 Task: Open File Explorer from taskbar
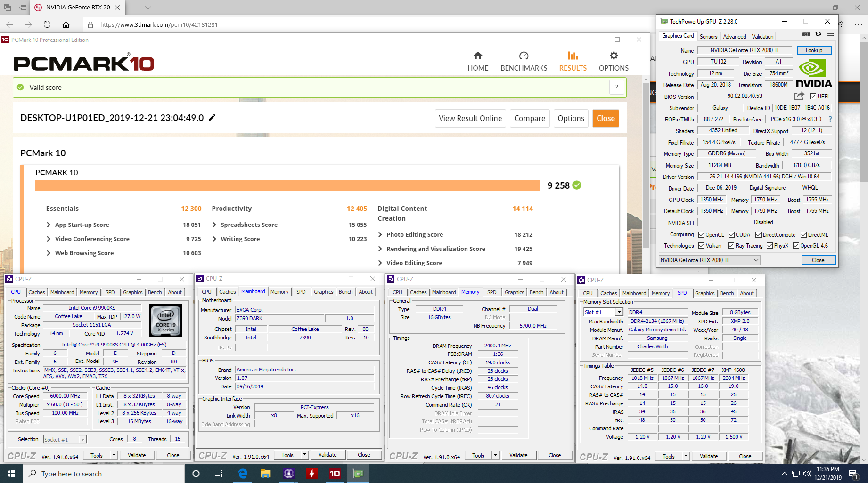pos(266,474)
